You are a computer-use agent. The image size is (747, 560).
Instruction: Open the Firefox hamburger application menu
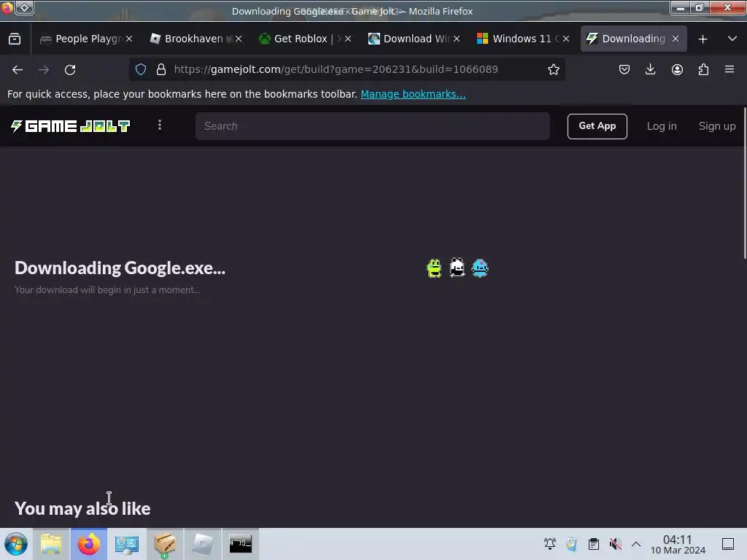click(x=729, y=69)
